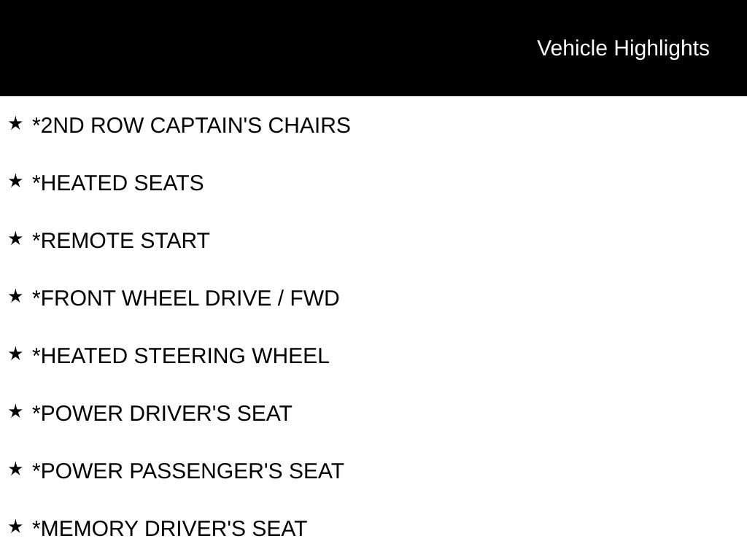This screenshot has height=560, width=747.
Task: Click the star before FRONT WHEEL DRIVE
Action: pyautogui.click(x=15, y=297)
